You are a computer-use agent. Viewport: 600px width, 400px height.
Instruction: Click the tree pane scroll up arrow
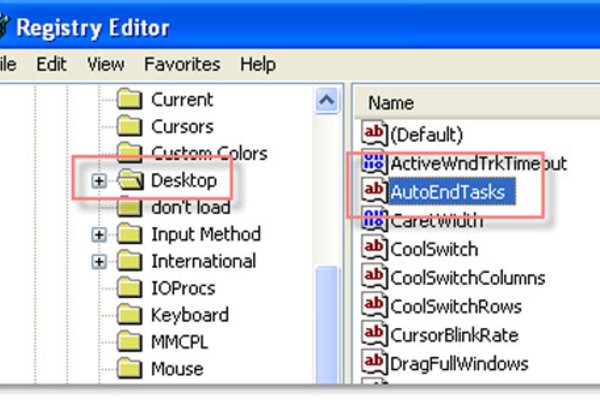(x=326, y=100)
